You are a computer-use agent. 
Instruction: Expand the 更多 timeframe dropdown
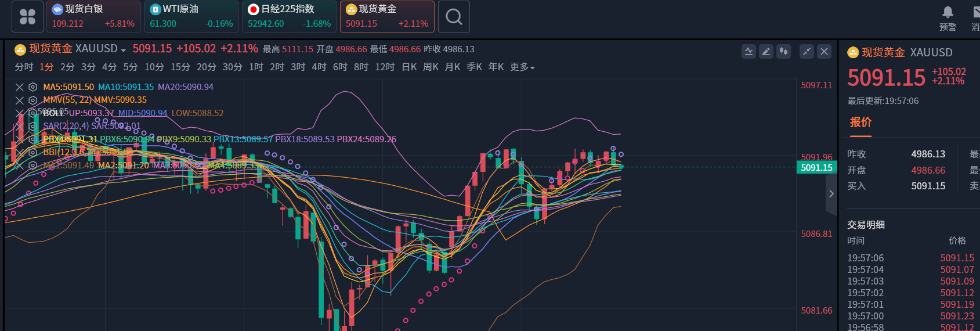522,67
